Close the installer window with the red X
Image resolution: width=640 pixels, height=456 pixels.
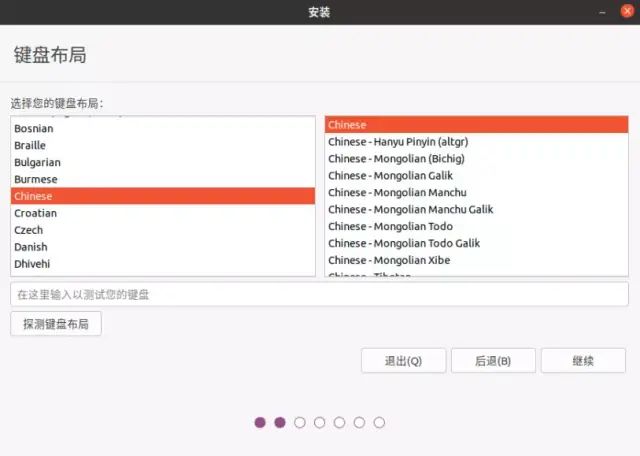(627, 12)
